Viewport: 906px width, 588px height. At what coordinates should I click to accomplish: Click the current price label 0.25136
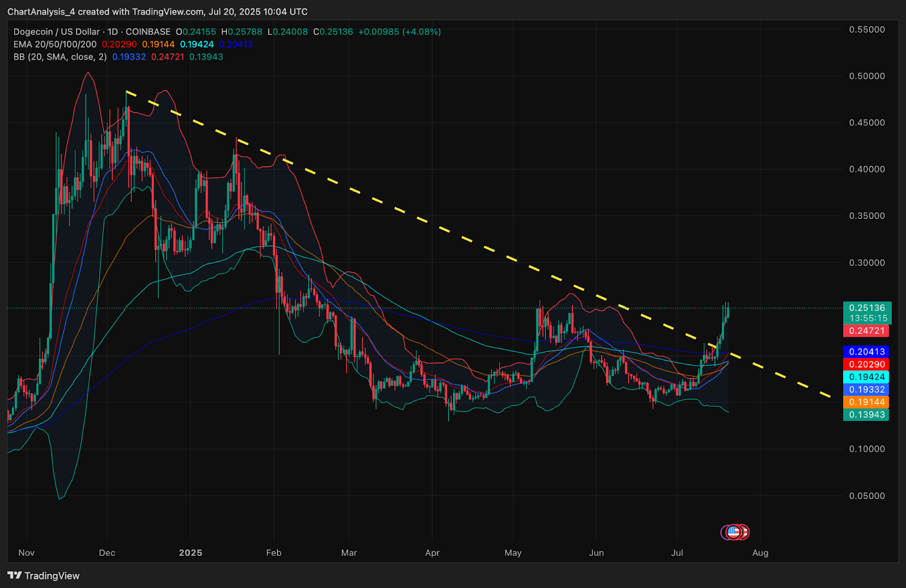(866, 308)
